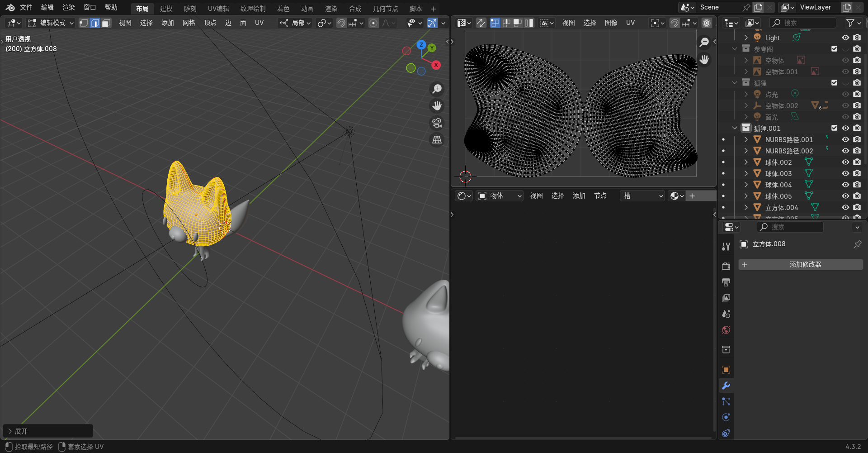Click the camera view icon in viewport
Image resolution: width=868 pixels, height=453 pixels.
[437, 123]
